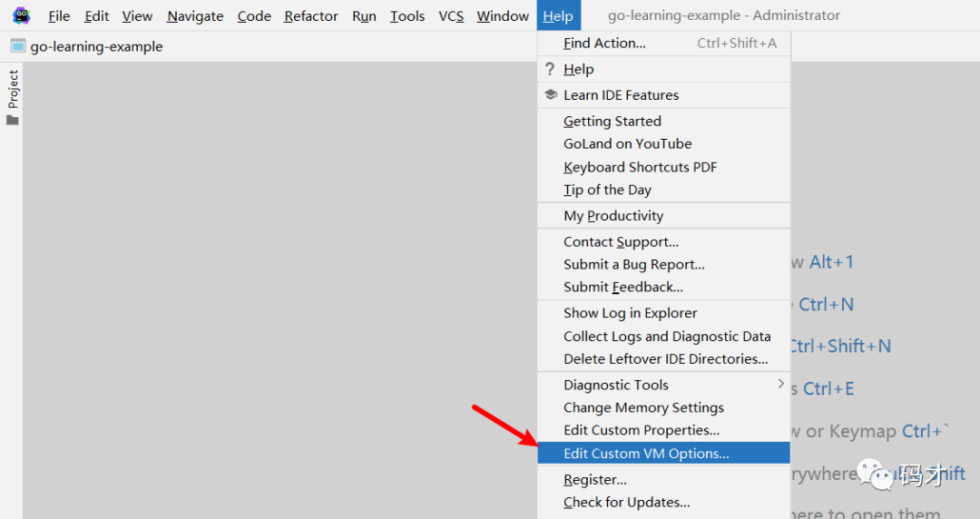Click go-learning-example breadcrumb in navigation bar
Viewport: 980px width, 519px height.
96,46
